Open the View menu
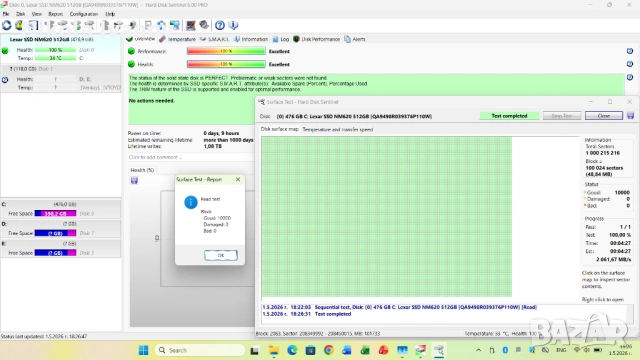640x360 pixels. click(x=37, y=14)
